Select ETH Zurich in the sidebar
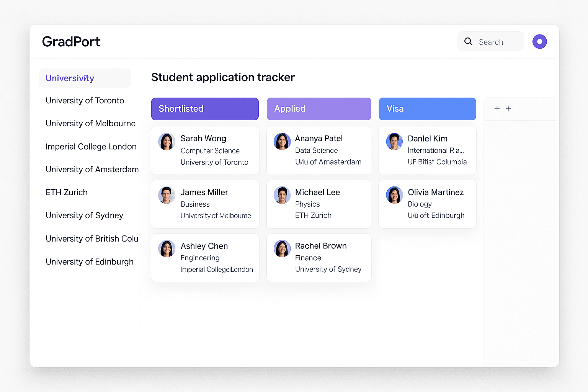 67,193
